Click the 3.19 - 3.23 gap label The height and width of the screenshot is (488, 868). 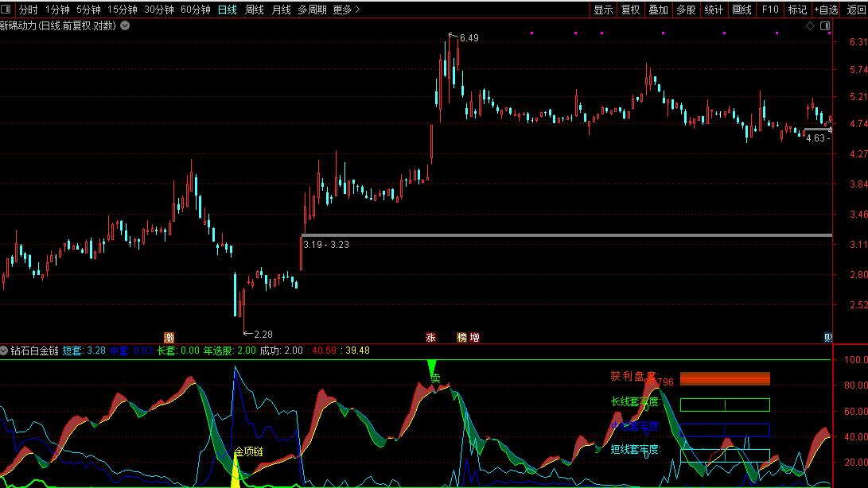point(327,245)
